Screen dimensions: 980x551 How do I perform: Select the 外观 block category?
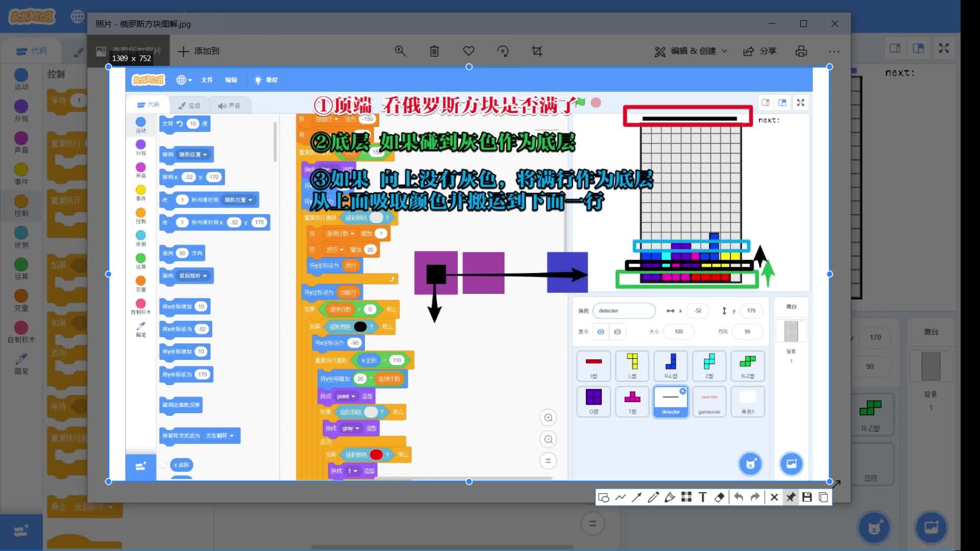21,111
